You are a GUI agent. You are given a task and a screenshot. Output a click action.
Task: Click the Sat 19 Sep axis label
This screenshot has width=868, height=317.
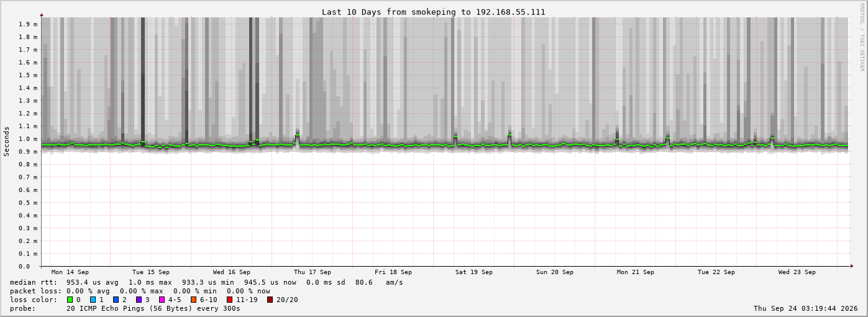click(x=474, y=272)
